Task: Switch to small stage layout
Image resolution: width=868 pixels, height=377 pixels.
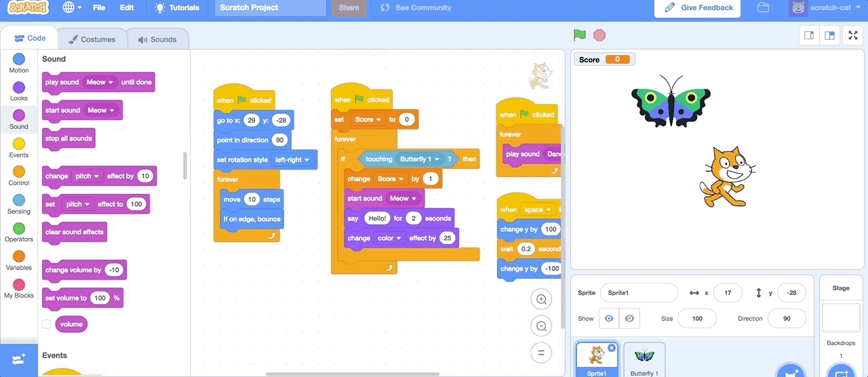Action: pos(809,35)
